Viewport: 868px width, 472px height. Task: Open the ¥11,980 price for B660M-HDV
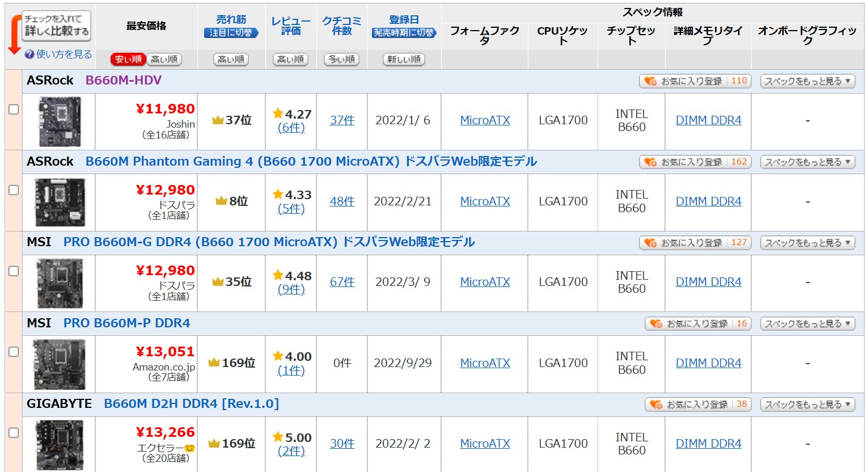click(166, 109)
